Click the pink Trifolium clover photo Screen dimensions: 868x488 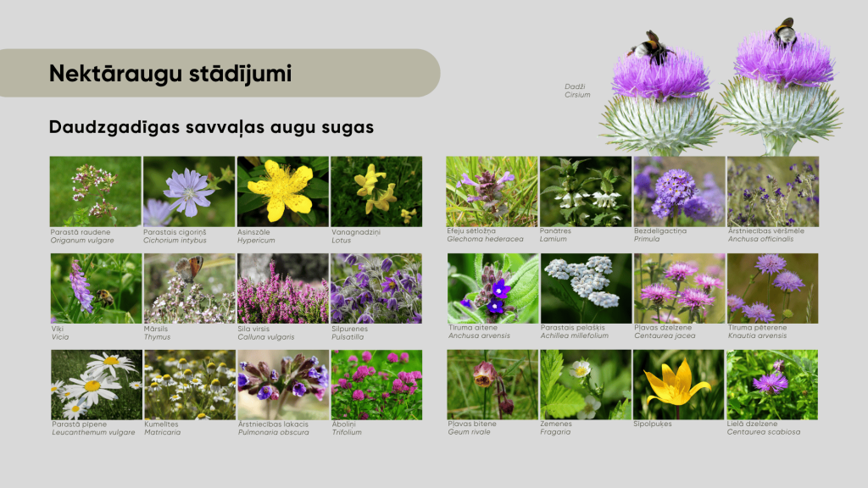click(376, 385)
